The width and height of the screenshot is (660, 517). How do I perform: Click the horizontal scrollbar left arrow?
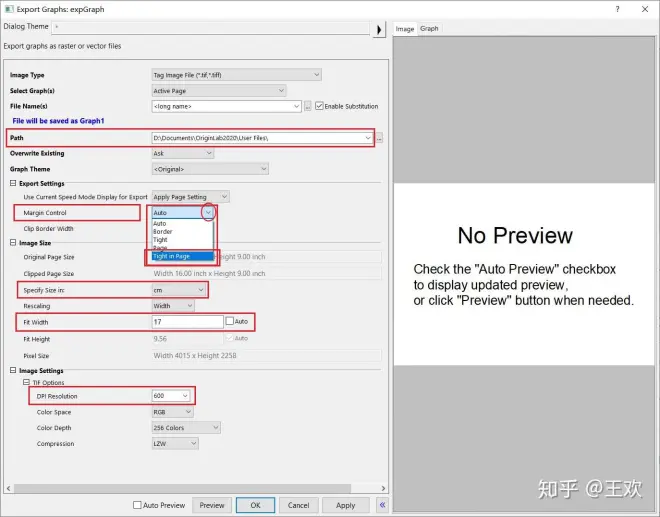coord(8,488)
